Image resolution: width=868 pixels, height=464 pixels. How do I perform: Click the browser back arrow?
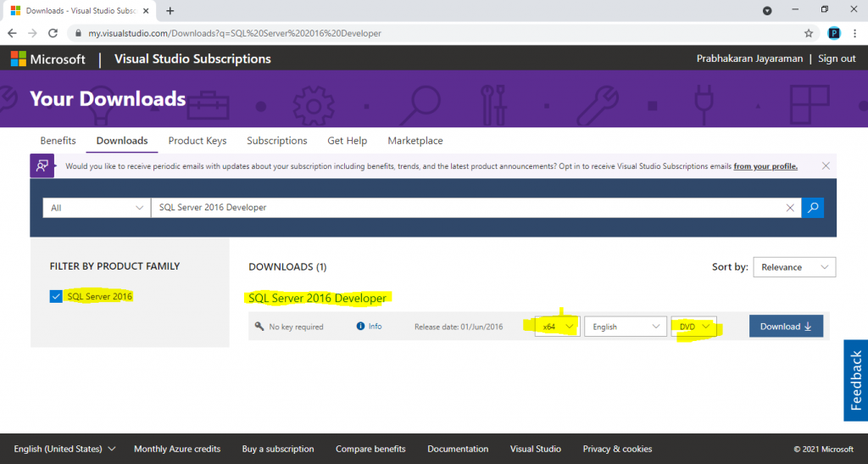12,33
